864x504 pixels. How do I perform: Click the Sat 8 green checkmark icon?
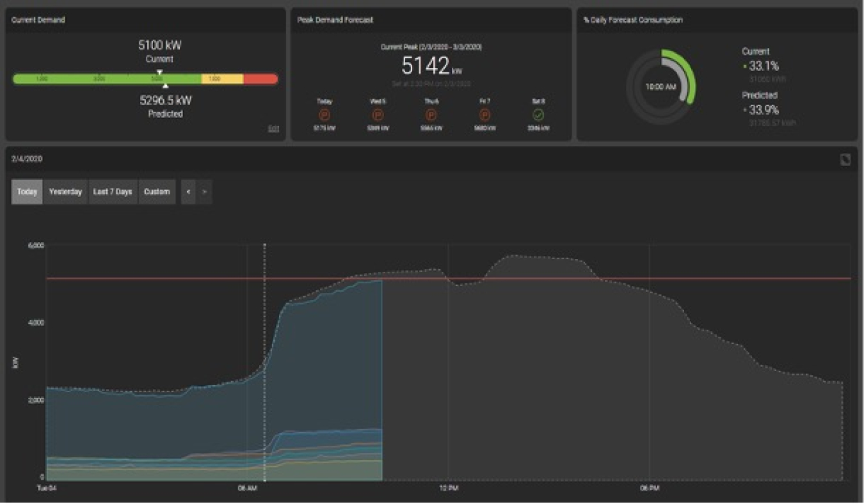[x=538, y=115]
